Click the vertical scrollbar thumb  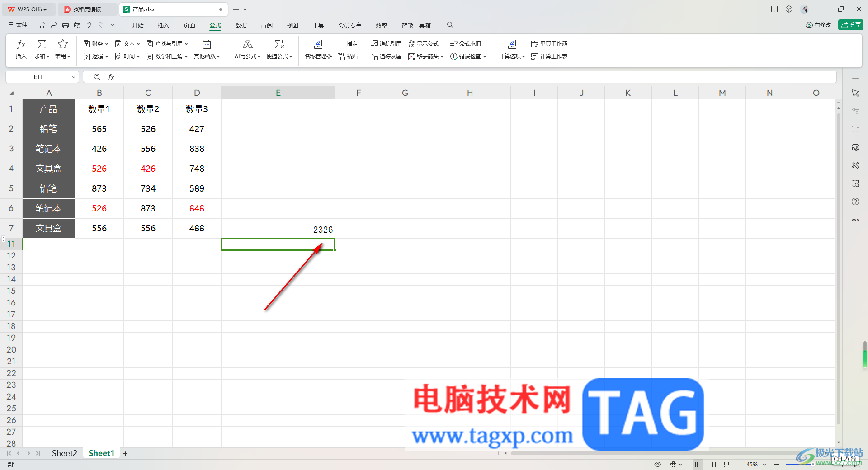[839, 269]
